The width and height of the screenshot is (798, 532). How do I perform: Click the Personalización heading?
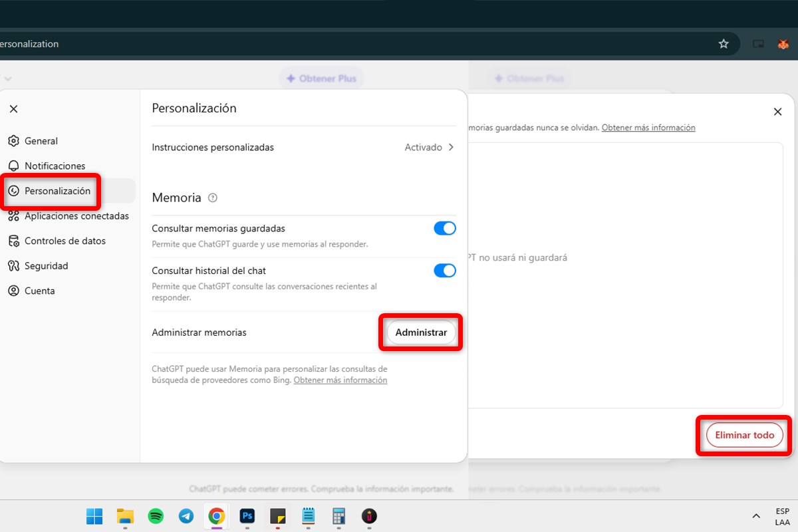click(194, 108)
